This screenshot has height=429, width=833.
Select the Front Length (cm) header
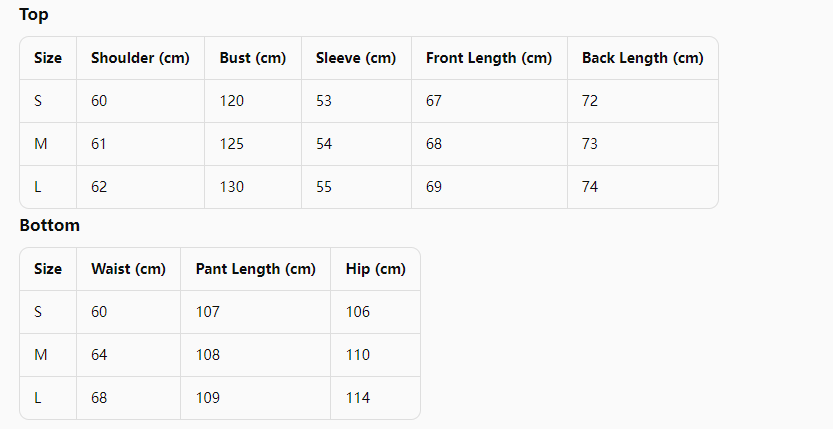[489, 58]
